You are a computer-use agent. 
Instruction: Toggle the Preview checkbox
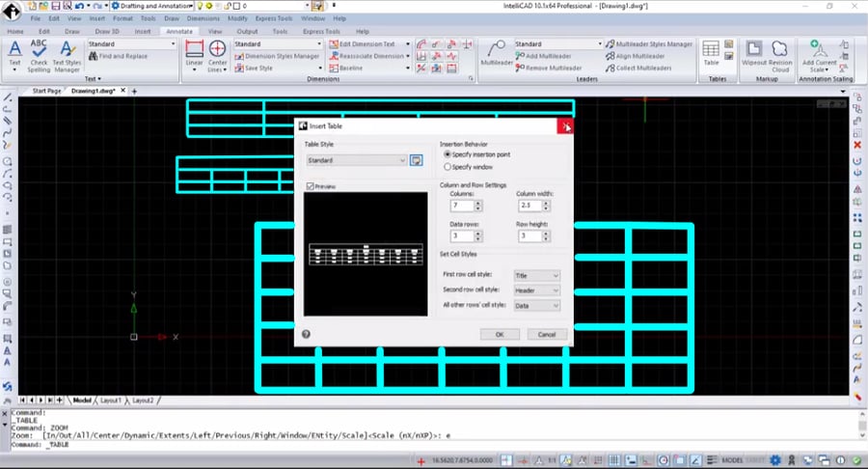[309, 185]
